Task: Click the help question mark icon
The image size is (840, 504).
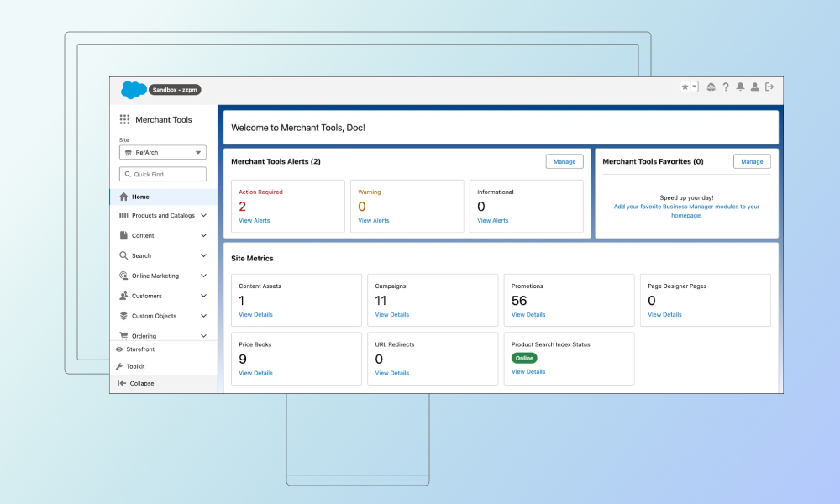Action: [726, 87]
